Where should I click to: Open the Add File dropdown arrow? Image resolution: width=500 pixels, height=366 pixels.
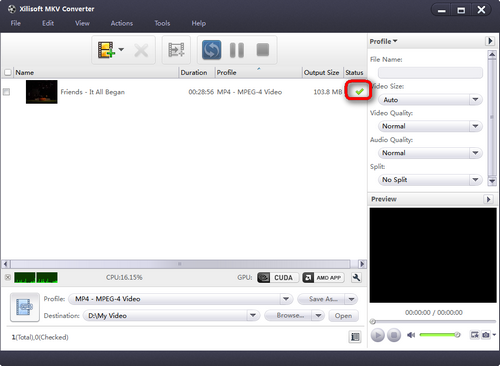[x=121, y=49]
